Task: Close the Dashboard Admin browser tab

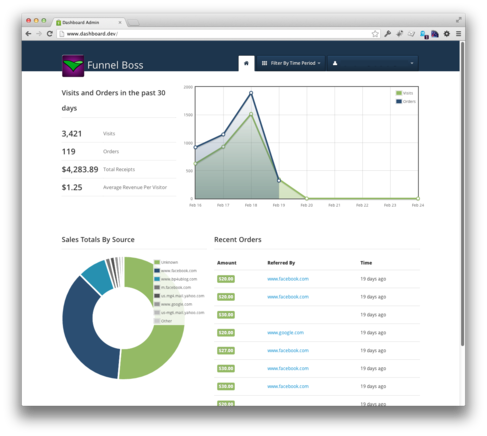Action: coord(120,22)
